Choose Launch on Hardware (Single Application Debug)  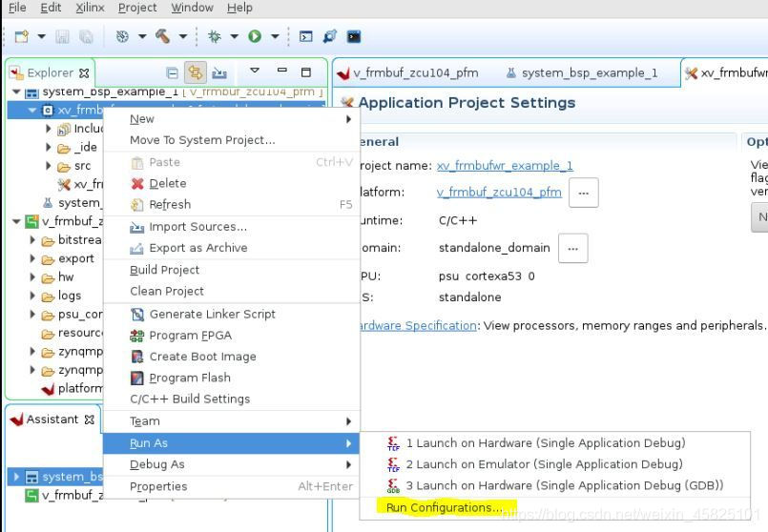coord(555,443)
